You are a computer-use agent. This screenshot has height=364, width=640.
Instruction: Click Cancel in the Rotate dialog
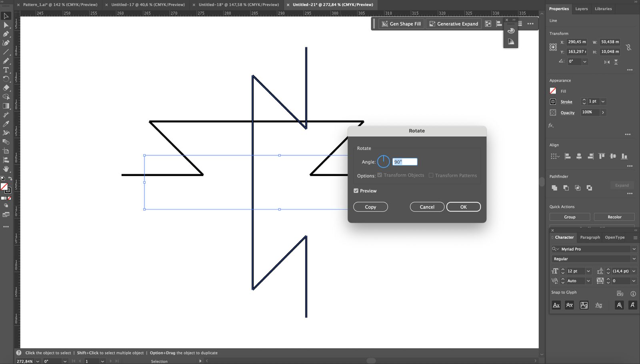click(427, 207)
